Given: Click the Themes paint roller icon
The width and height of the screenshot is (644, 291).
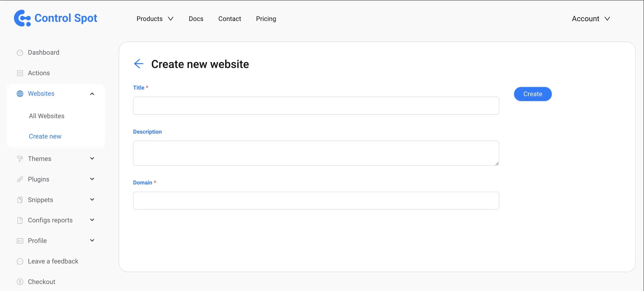Looking at the screenshot, I should [20, 159].
